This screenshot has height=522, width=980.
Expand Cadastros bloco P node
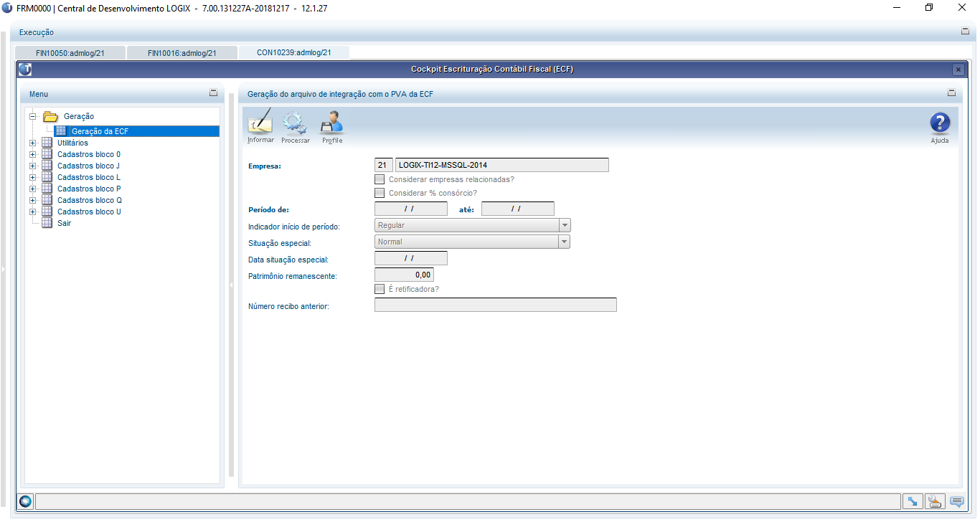[x=32, y=189]
